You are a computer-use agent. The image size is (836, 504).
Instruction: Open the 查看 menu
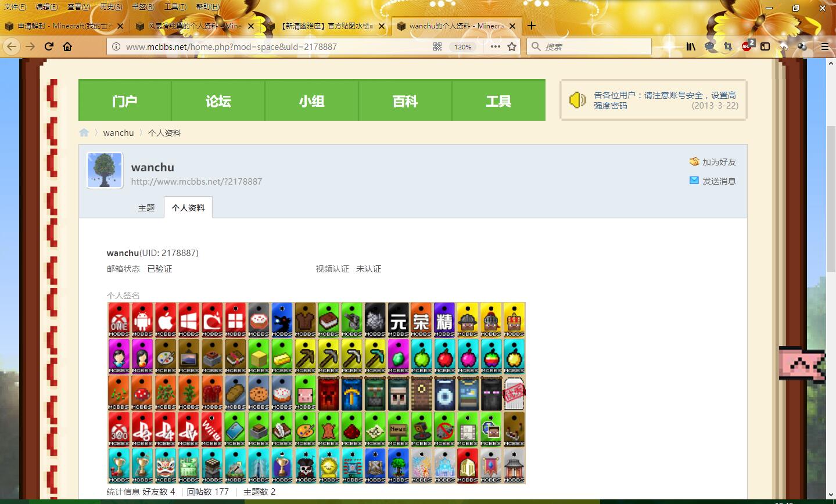[79, 7]
